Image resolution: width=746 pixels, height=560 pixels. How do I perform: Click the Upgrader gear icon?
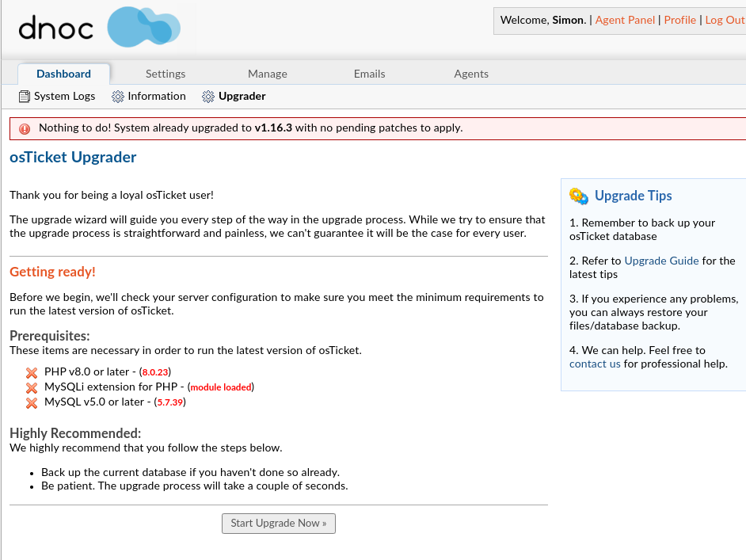(x=208, y=97)
